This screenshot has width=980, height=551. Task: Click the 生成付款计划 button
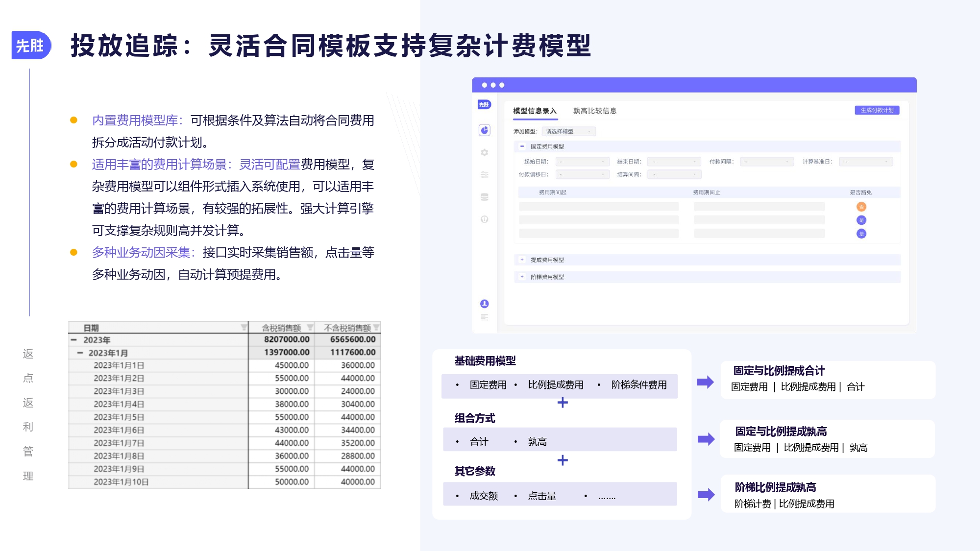877,110
